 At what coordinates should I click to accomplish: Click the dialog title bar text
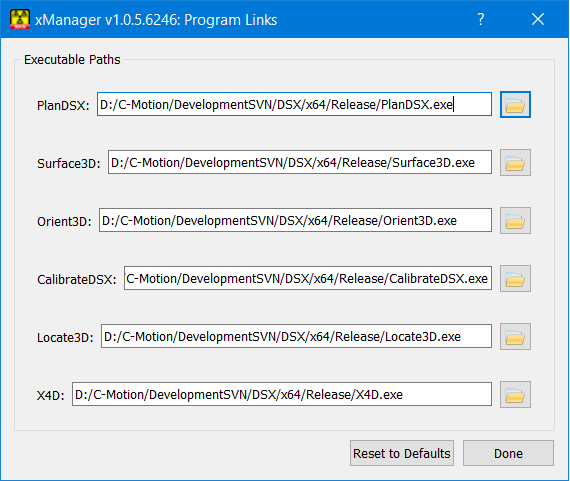coord(156,20)
